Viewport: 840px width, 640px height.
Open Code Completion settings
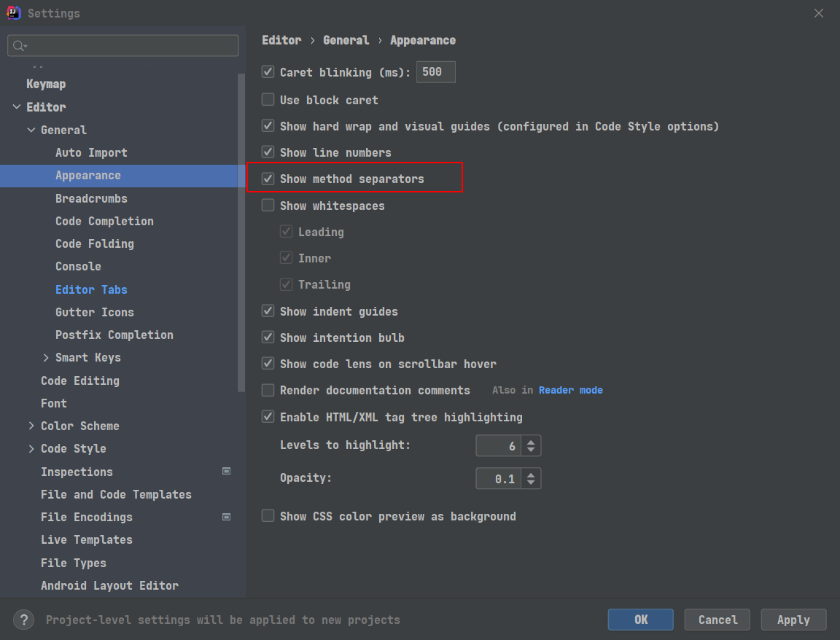click(x=104, y=221)
